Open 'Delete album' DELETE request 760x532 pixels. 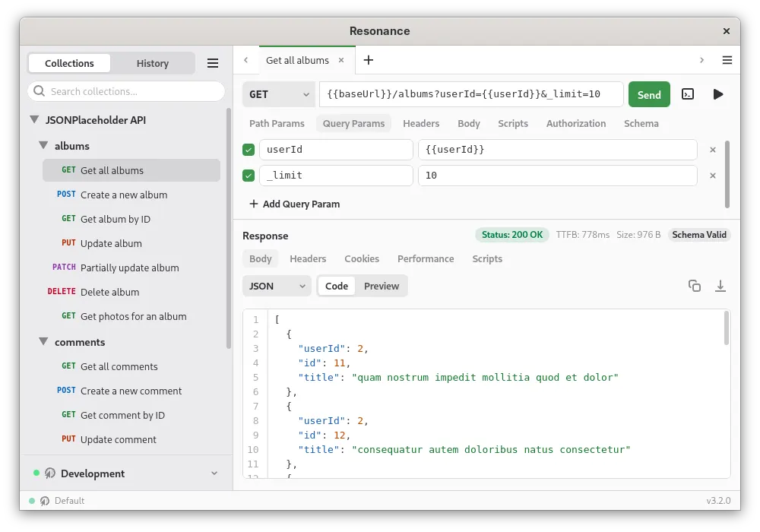131,292
